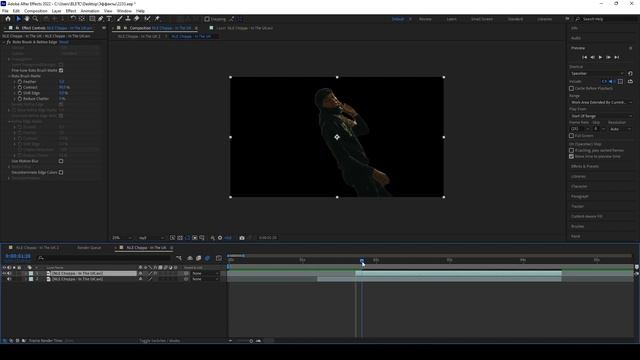The width and height of the screenshot is (640, 360).
Task: Click Toggle Switches / Modes button
Action: [160, 340]
